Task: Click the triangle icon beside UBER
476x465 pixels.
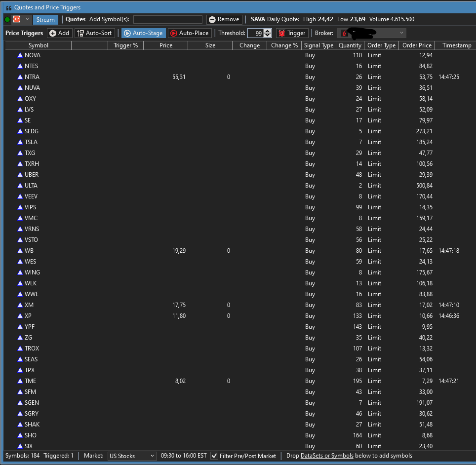Action: click(x=20, y=175)
